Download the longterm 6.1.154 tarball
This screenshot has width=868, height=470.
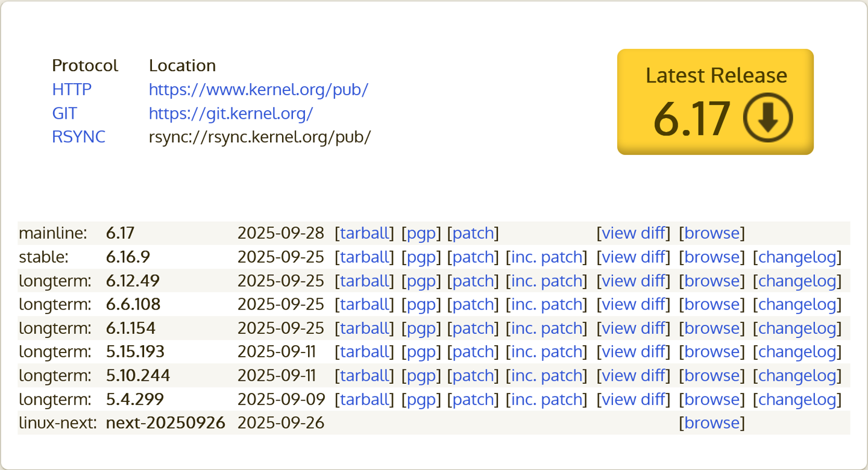[x=365, y=328]
